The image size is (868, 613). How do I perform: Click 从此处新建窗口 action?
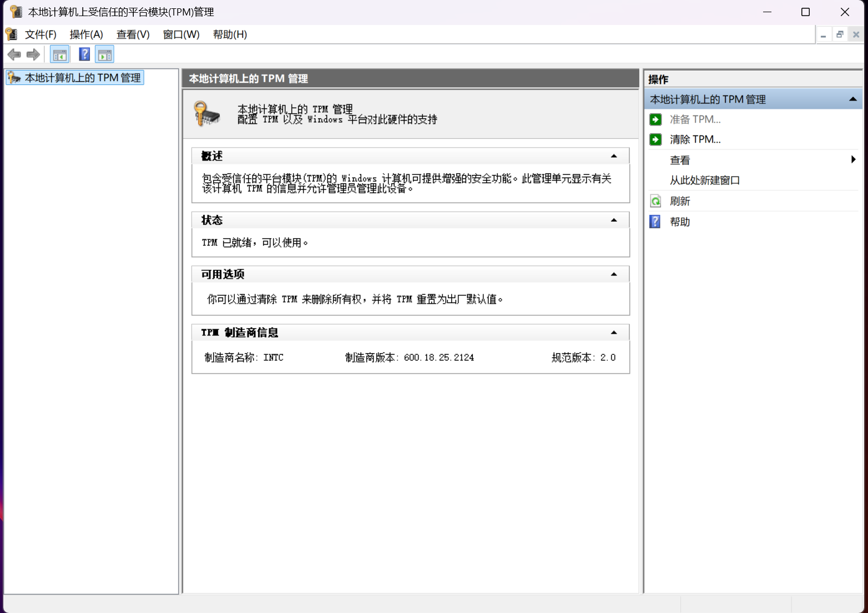(705, 180)
